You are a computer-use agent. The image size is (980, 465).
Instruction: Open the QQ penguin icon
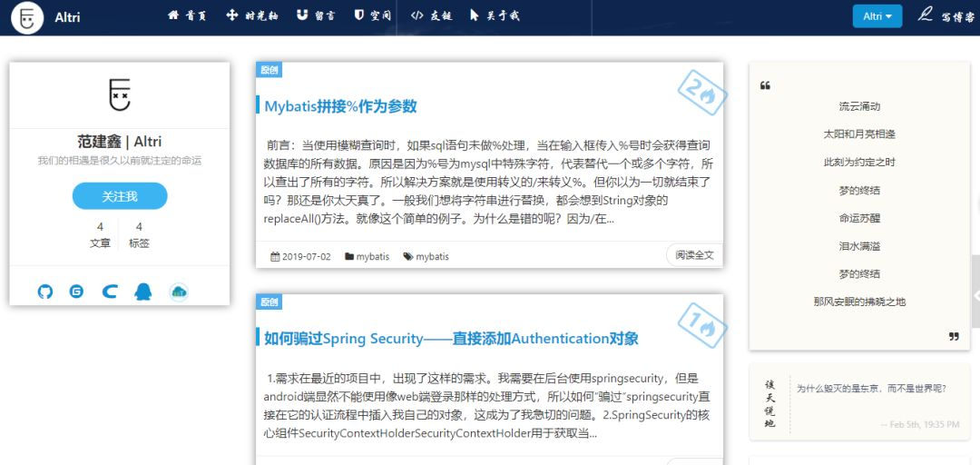(143, 292)
